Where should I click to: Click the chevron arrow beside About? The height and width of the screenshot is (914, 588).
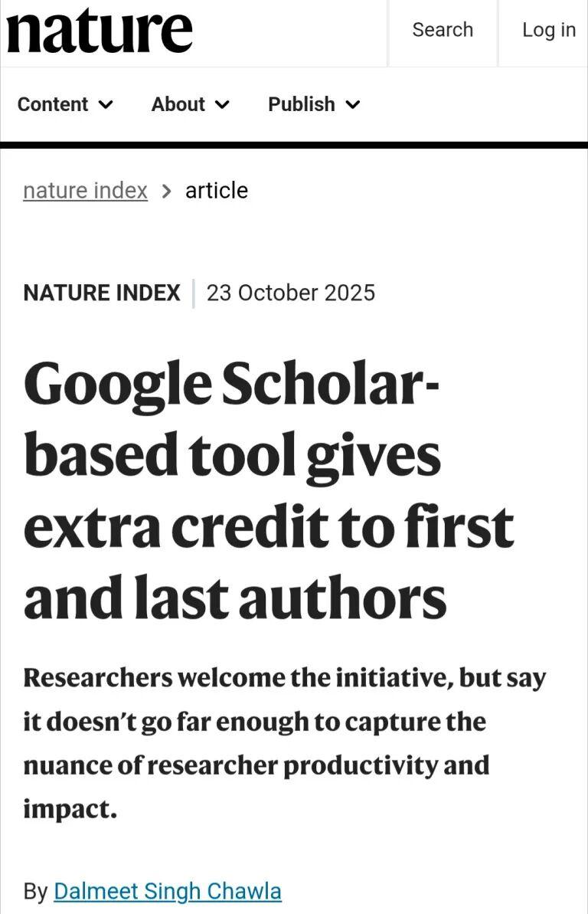[222, 104]
